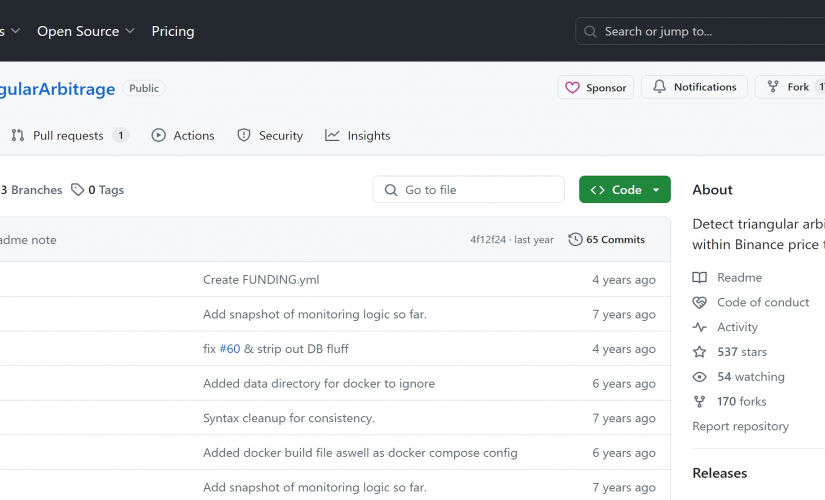Click the eye icon beside 54 watching
Screen dimensions: 825x500
pos(699,377)
